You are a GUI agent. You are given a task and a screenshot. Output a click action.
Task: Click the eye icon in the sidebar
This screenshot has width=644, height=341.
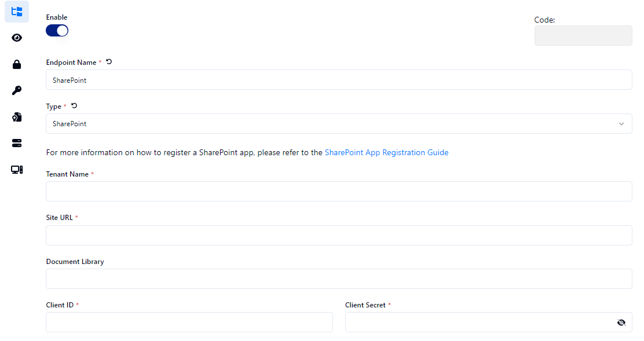[17, 38]
